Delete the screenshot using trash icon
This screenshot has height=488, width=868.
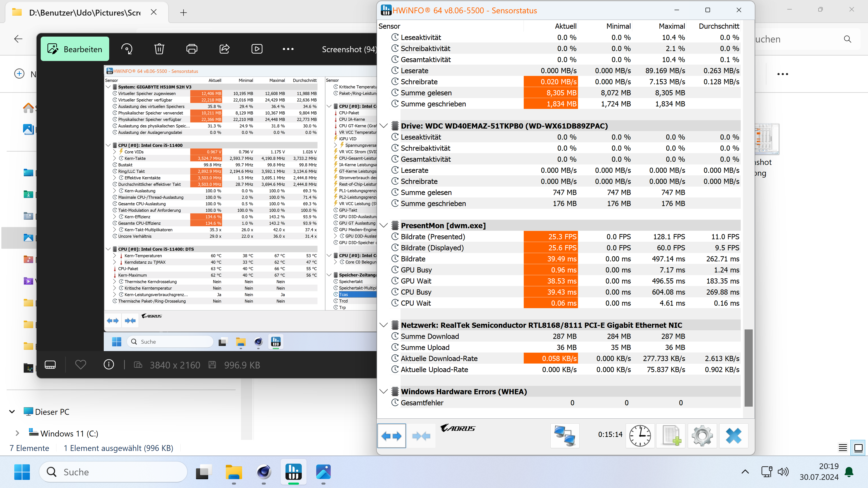coord(159,49)
